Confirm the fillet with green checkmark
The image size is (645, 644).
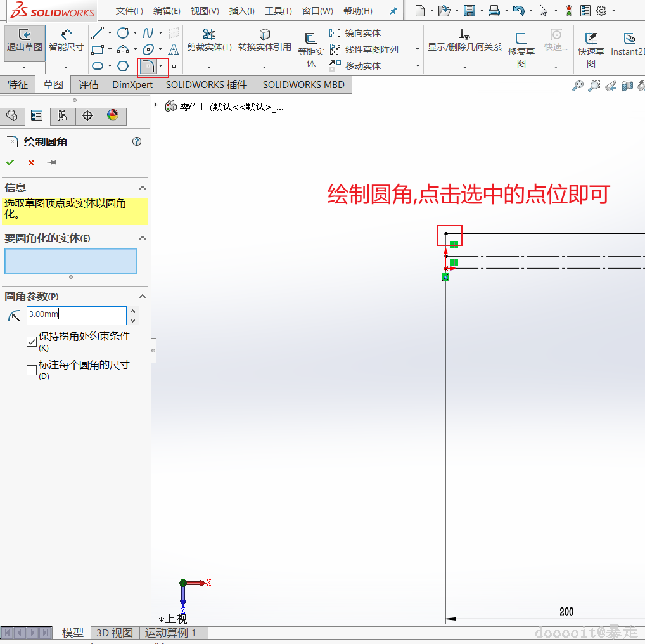pyautogui.click(x=10, y=162)
